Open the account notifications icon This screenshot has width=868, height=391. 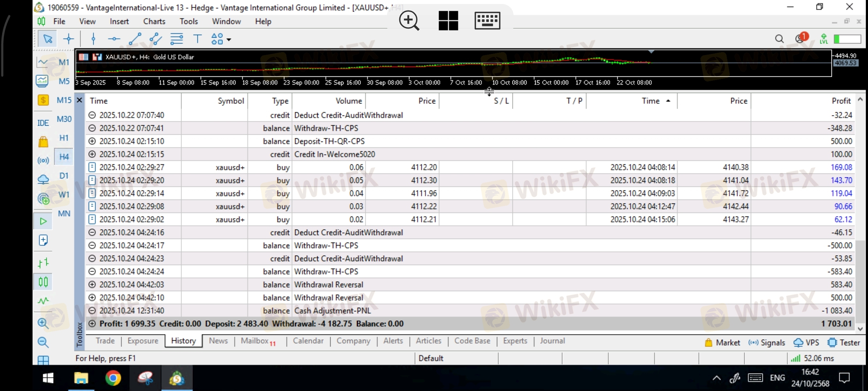800,38
